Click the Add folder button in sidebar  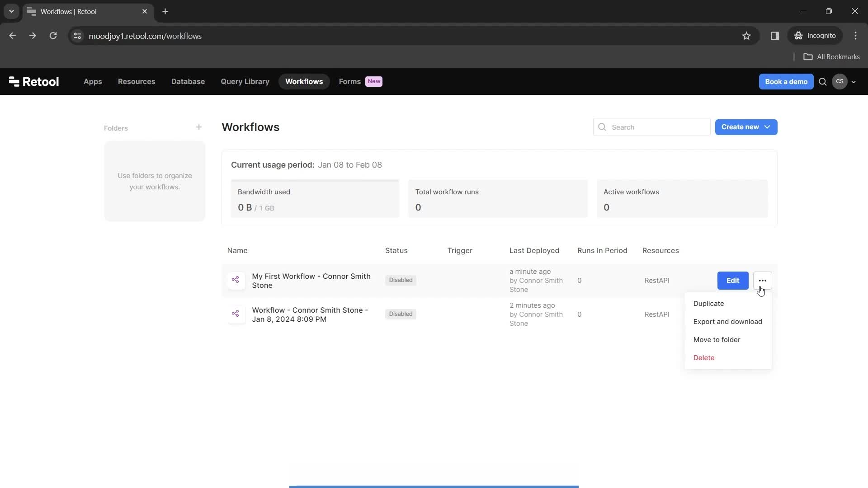[x=199, y=127]
